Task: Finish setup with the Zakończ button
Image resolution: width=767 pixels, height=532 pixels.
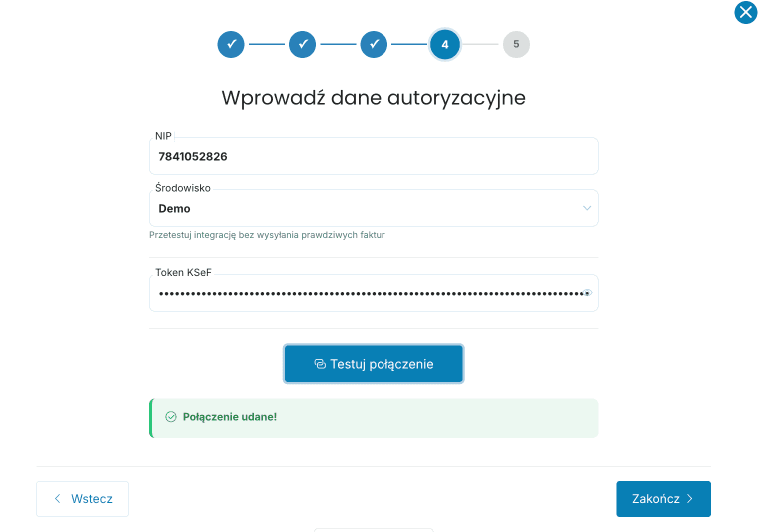Action: coord(663,499)
